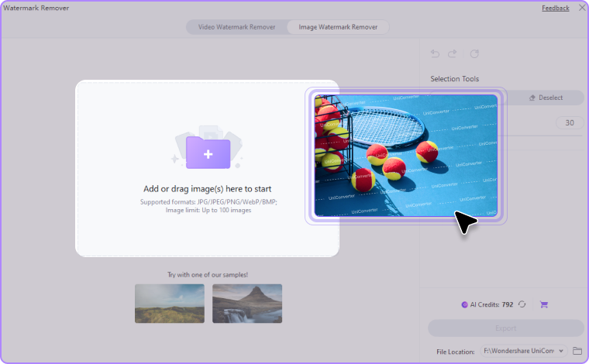The width and height of the screenshot is (589, 364).
Task: Click the Try with one of our samples text
Action: (x=208, y=275)
